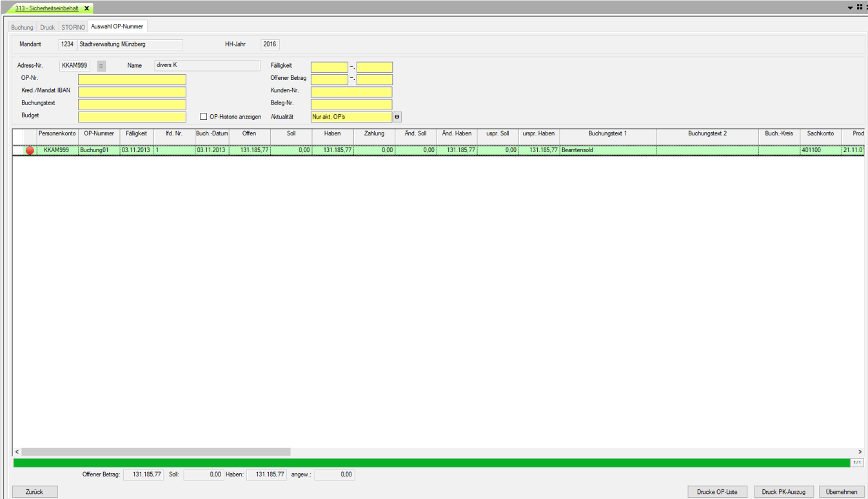Open the Aktualität selection field
The image size is (868, 499).
click(x=351, y=117)
